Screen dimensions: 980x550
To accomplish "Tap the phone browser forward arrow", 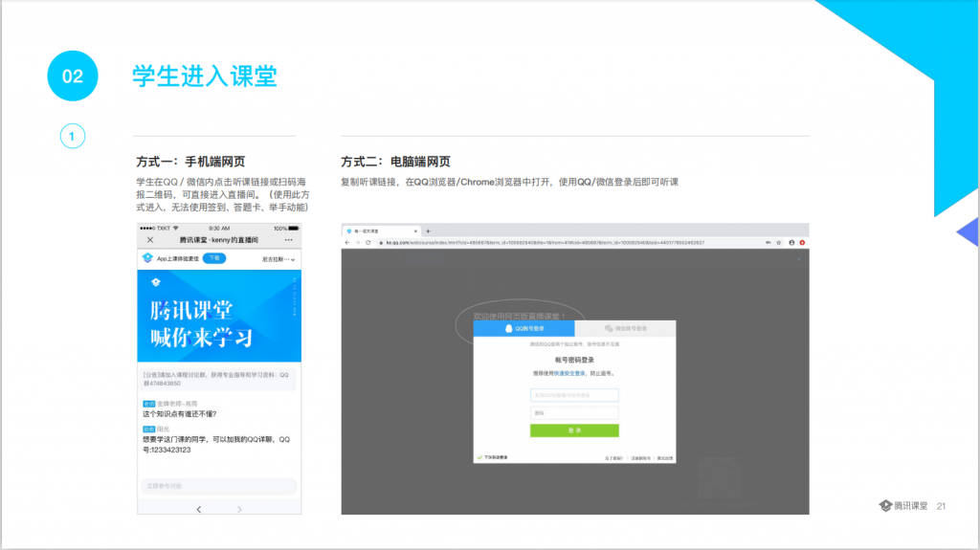I will click(x=239, y=510).
